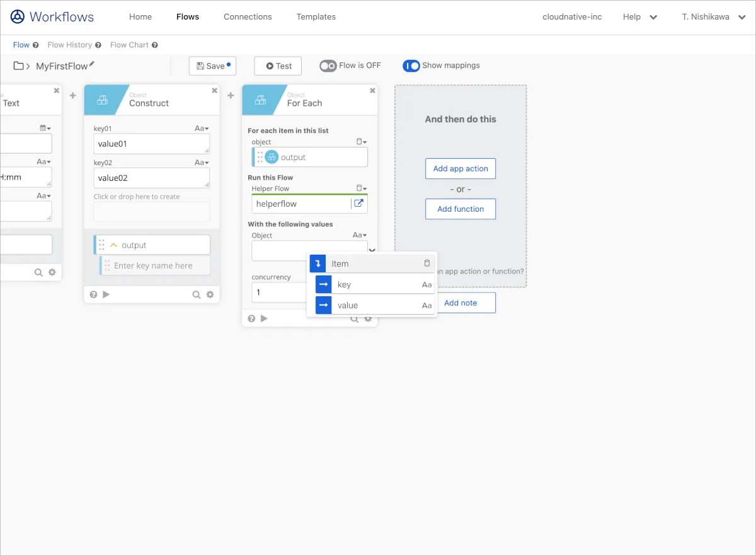This screenshot has height=556, width=756.
Task: Click the gear settings icon on Construct card
Action: [x=210, y=294]
